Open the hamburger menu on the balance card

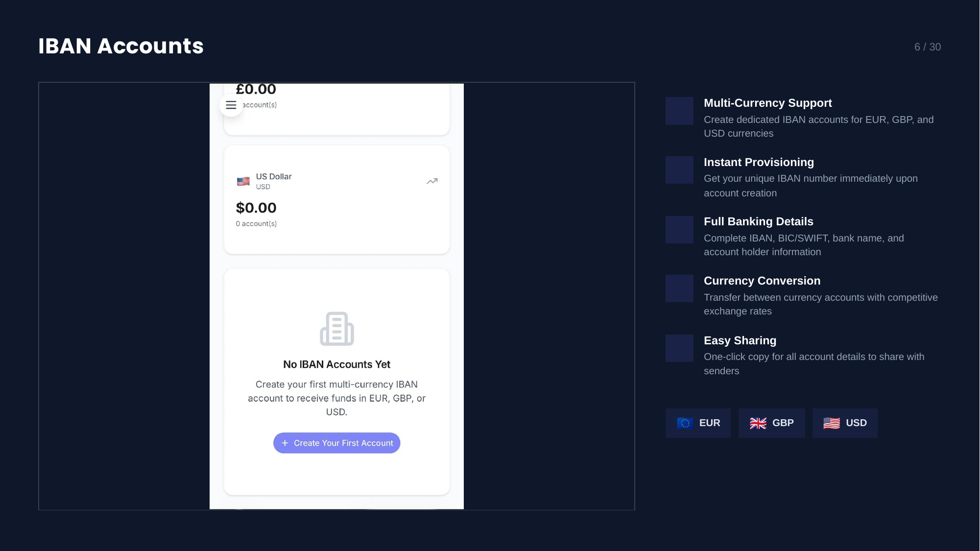click(x=231, y=105)
